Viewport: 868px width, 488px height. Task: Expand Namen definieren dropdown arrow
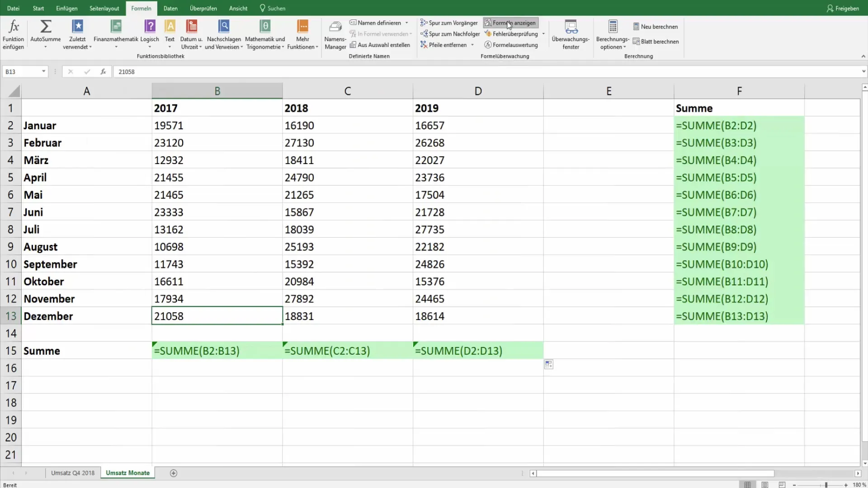[407, 23]
